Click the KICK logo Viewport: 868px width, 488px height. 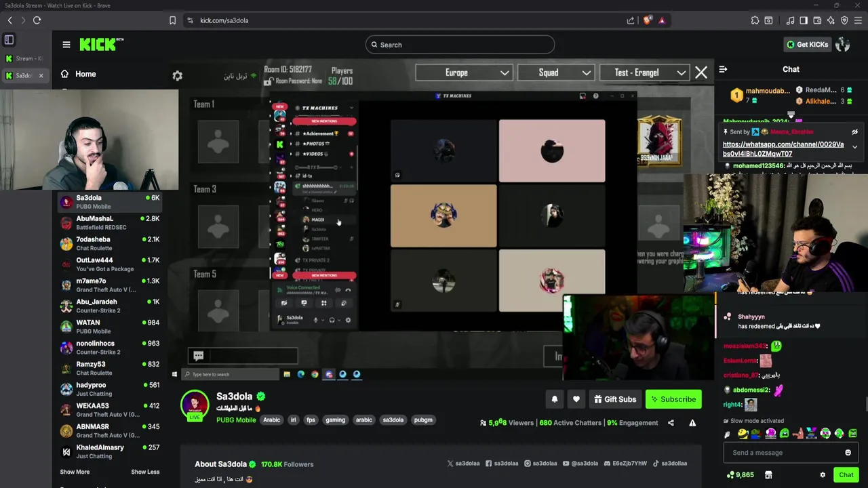(101, 44)
